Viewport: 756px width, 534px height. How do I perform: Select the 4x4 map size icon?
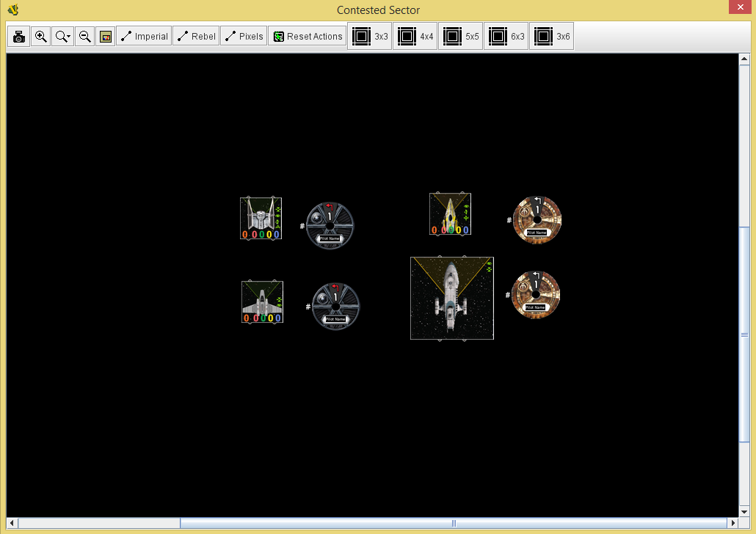pyautogui.click(x=415, y=35)
